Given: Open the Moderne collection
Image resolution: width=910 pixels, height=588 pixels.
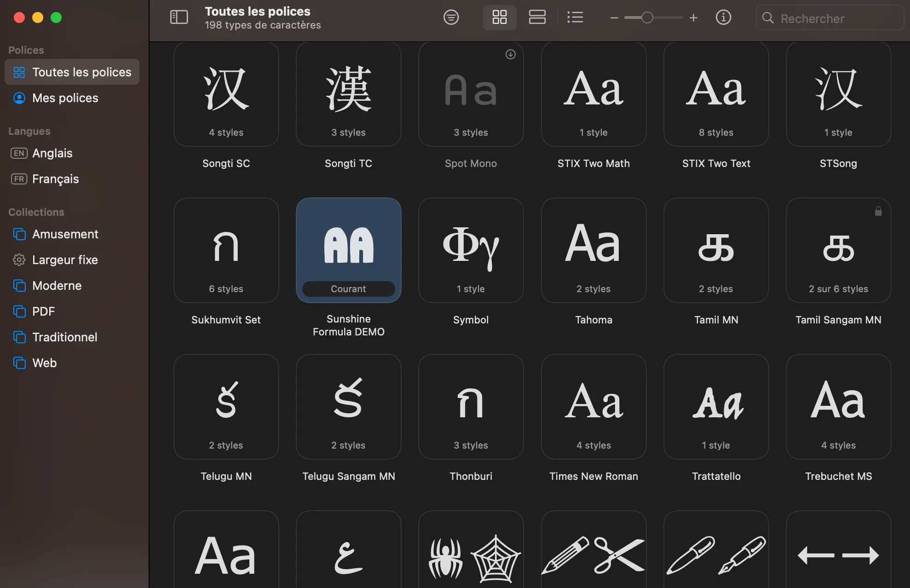Looking at the screenshot, I should [x=72, y=286].
